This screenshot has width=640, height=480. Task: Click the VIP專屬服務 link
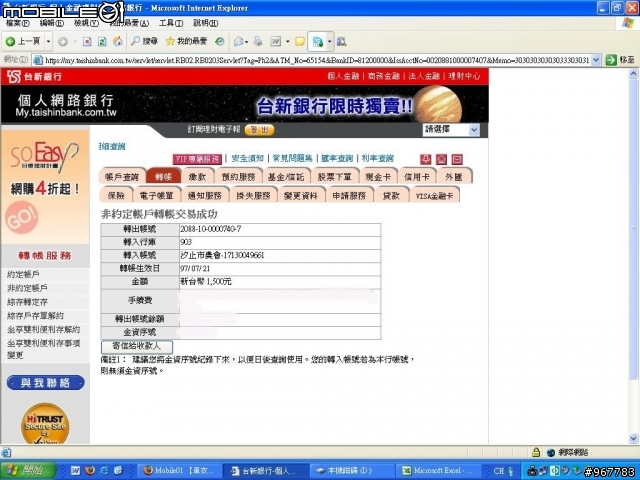(197, 159)
